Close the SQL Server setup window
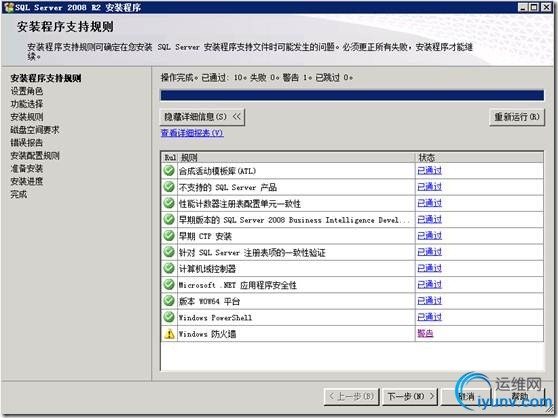 pos(546,7)
